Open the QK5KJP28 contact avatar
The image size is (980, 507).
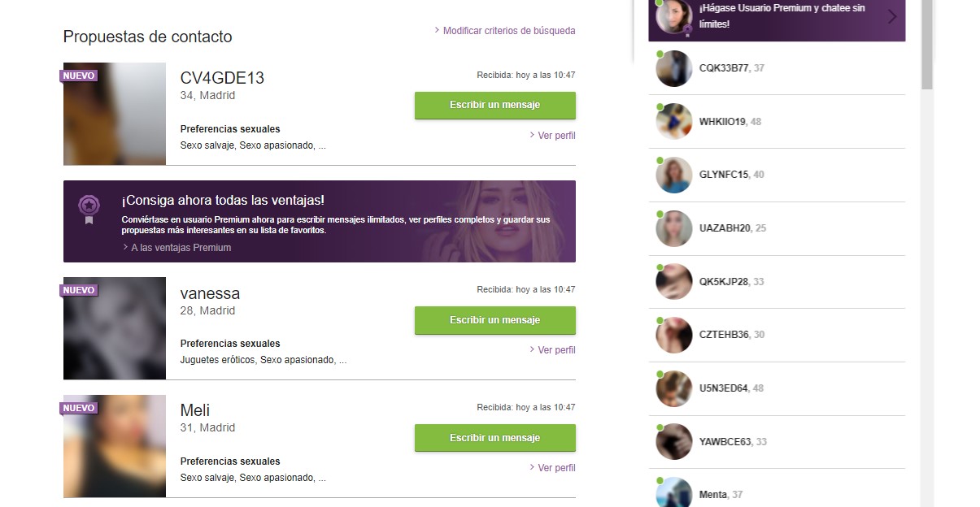[673, 282]
